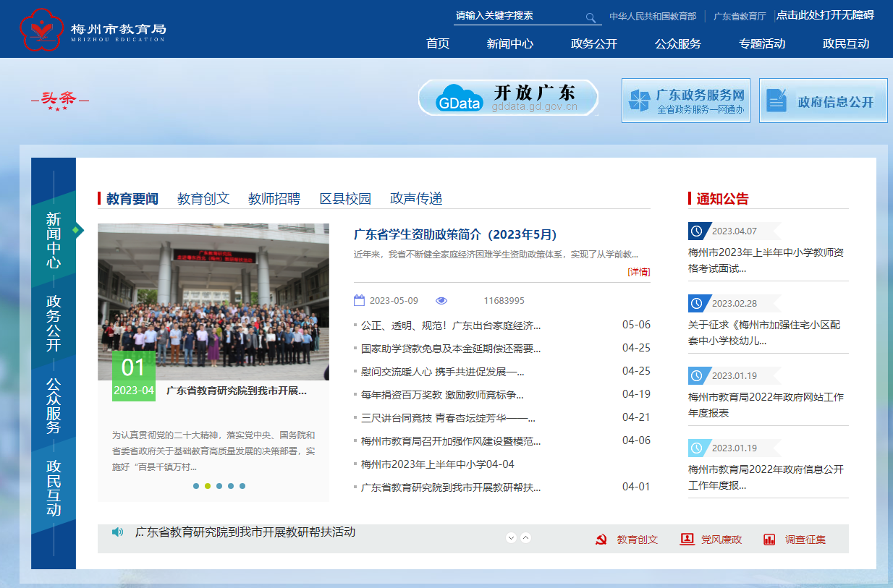Viewport: 893px width, 588px height.
Task: Click the clock icon for 2023.04.07 notice
Action: pyautogui.click(x=697, y=231)
